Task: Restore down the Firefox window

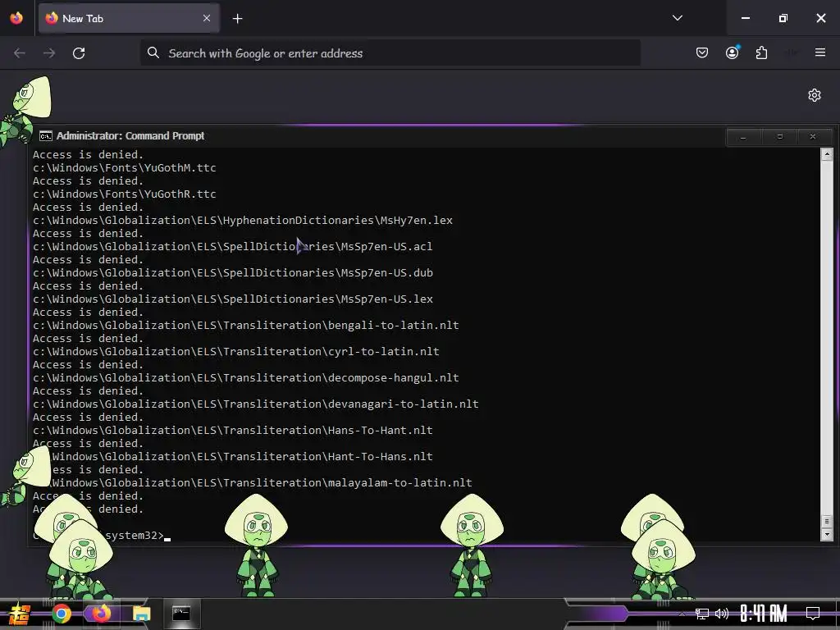Action: coord(783,18)
